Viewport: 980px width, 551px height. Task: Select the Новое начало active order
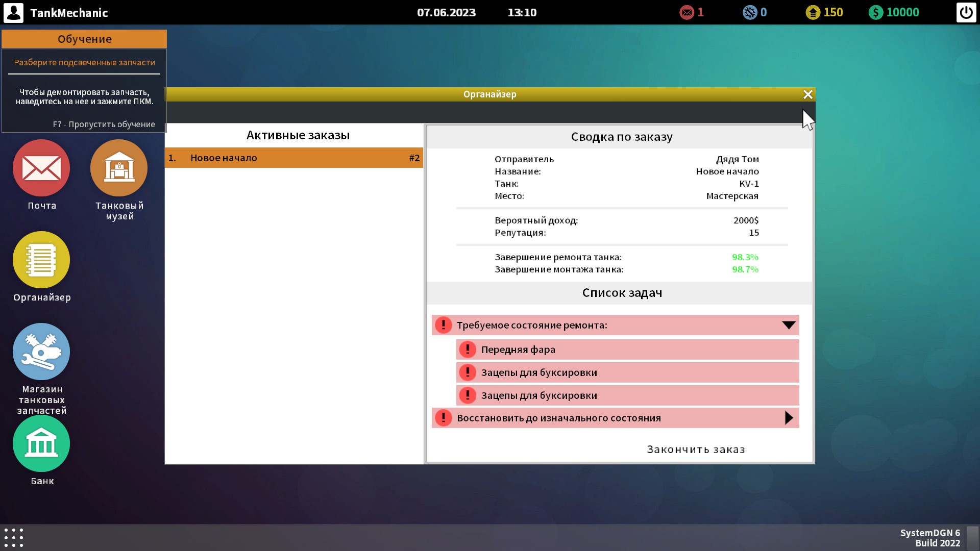(294, 158)
